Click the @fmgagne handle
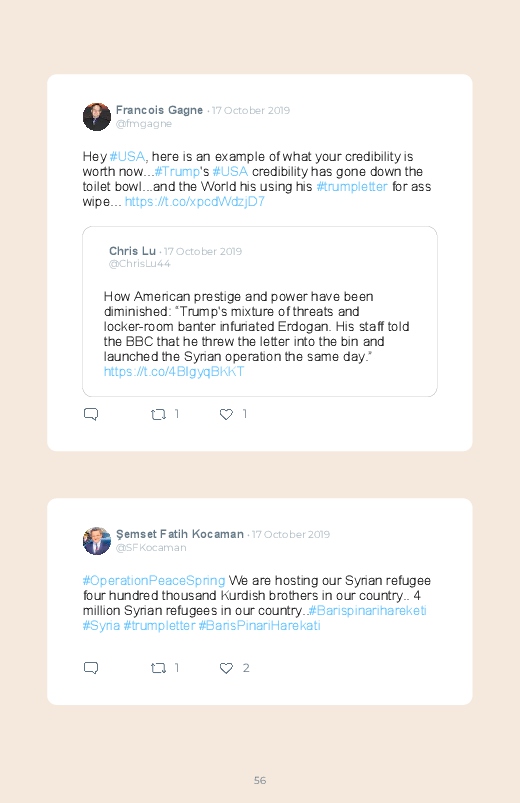The width and height of the screenshot is (520, 803). (x=144, y=124)
